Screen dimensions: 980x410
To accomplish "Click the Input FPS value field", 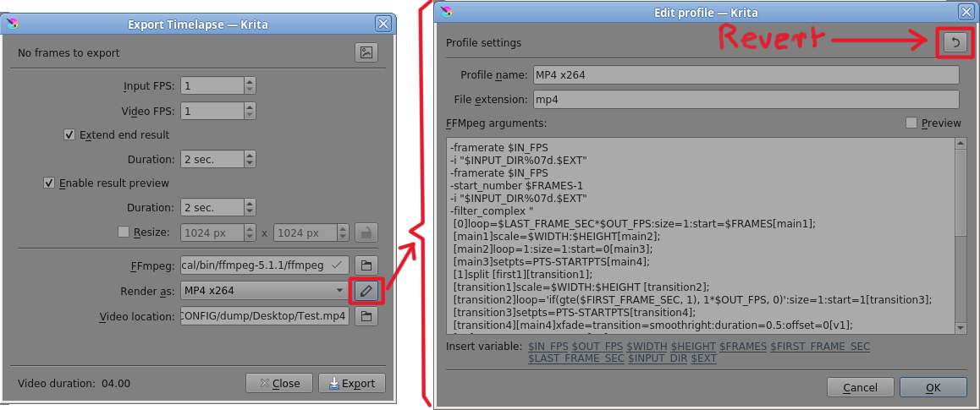I will pos(212,86).
